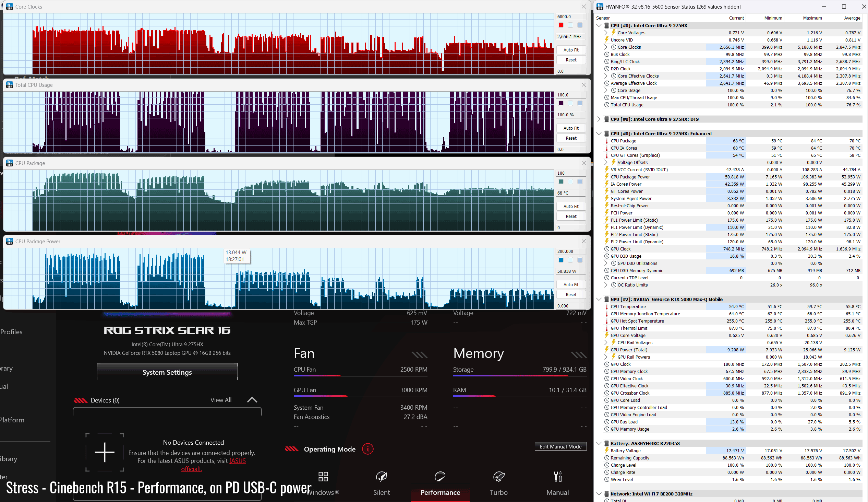Click the red color swatch in Core Clocks

(x=561, y=25)
